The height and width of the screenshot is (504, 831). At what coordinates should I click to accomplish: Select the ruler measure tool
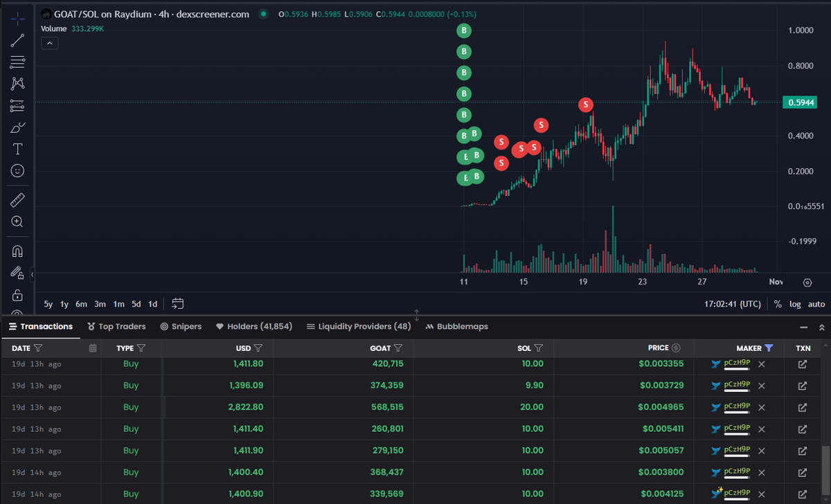pyautogui.click(x=17, y=201)
